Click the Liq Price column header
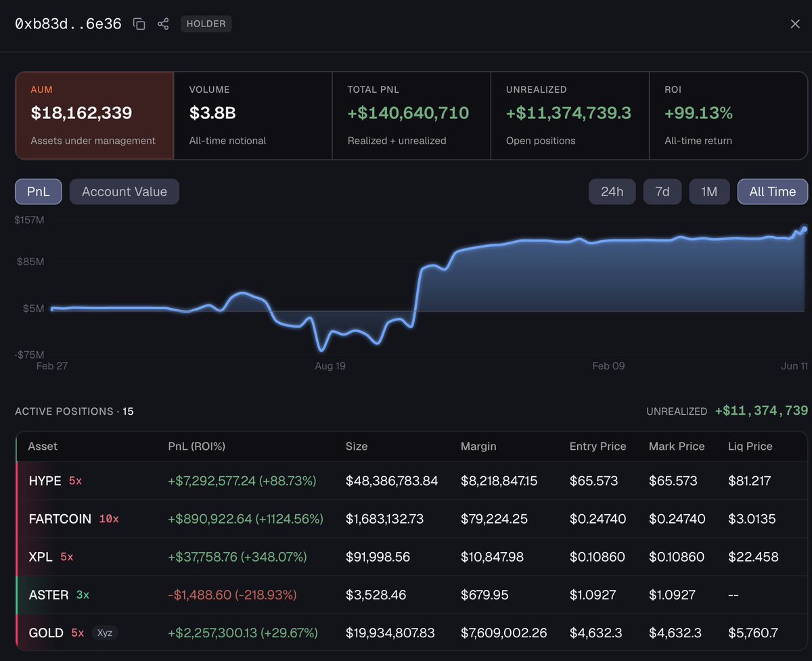Image resolution: width=812 pixels, height=661 pixels. [750, 447]
